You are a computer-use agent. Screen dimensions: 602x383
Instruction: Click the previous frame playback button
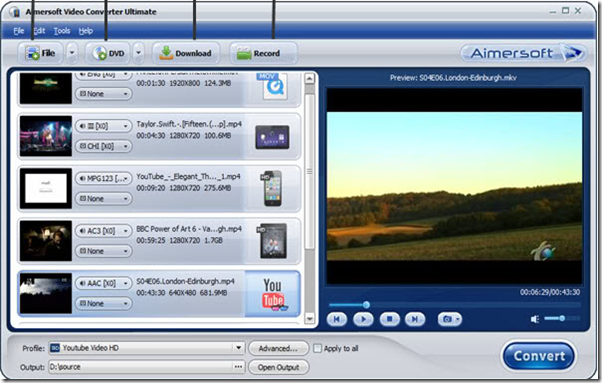(337, 319)
